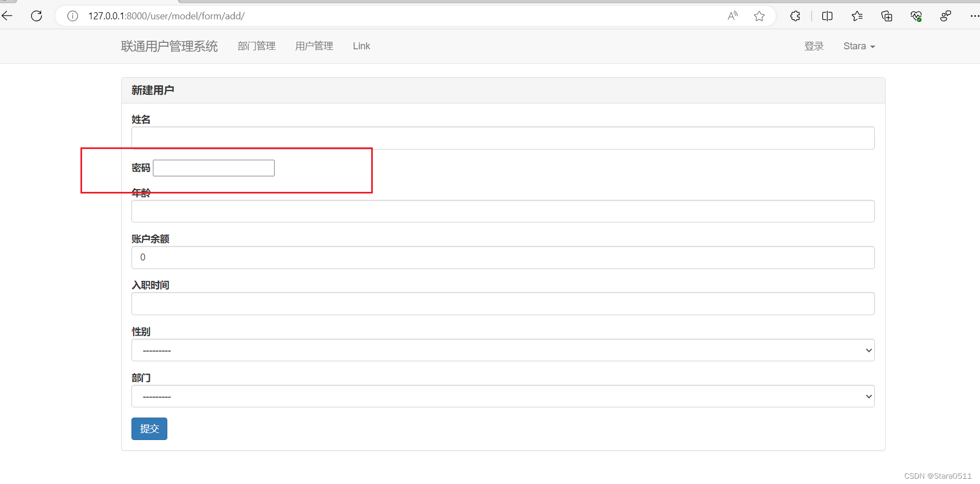Click the 新建用户 panel heading
The height and width of the screenshot is (484, 980).
pos(153,90)
